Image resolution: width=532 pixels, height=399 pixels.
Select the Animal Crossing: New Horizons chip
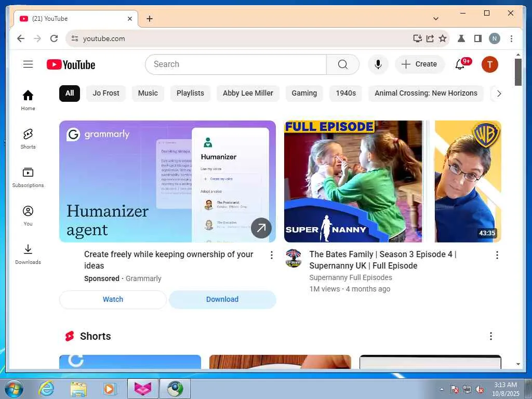[426, 94]
